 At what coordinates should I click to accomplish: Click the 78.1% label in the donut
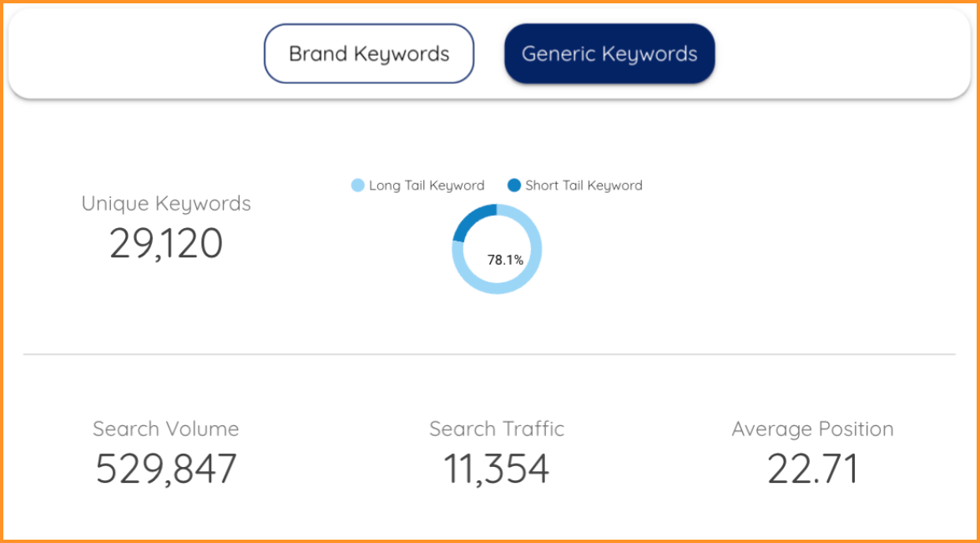tap(505, 261)
